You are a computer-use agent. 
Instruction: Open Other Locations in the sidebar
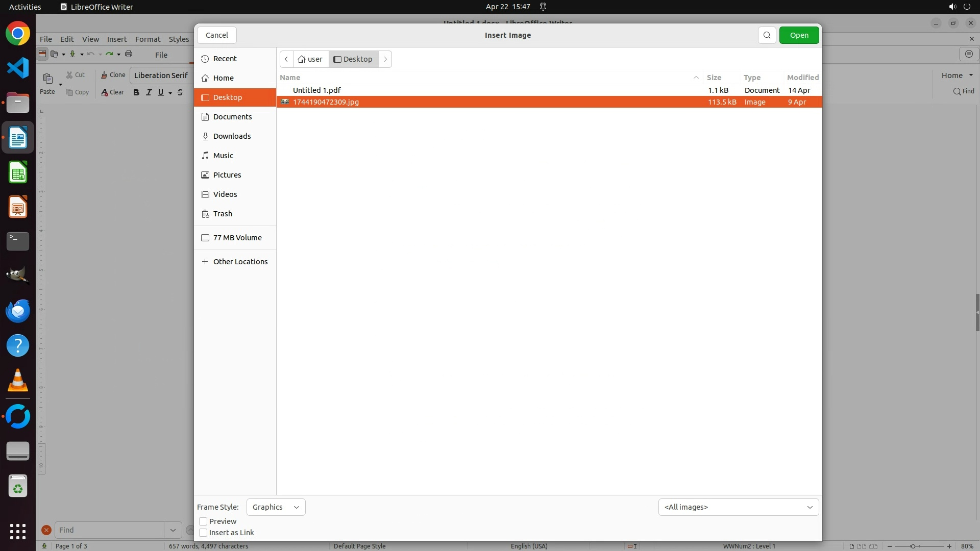[x=240, y=262]
